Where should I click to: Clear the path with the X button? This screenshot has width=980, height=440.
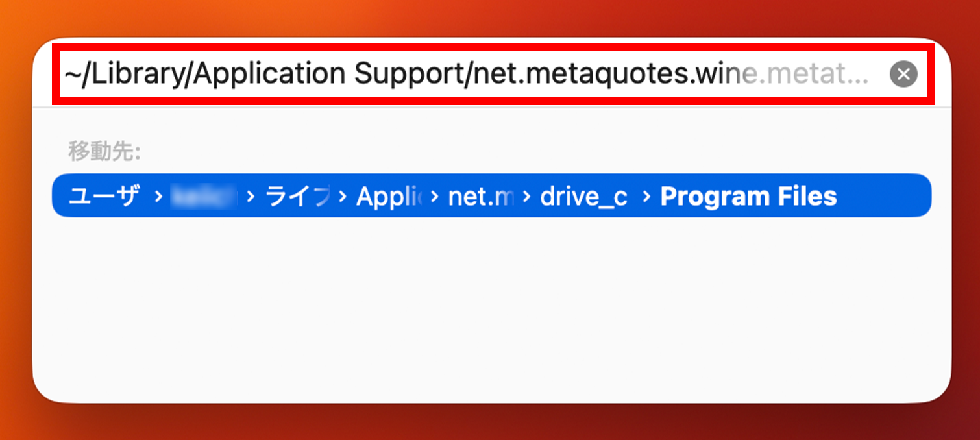pyautogui.click(x=903, y=74)
